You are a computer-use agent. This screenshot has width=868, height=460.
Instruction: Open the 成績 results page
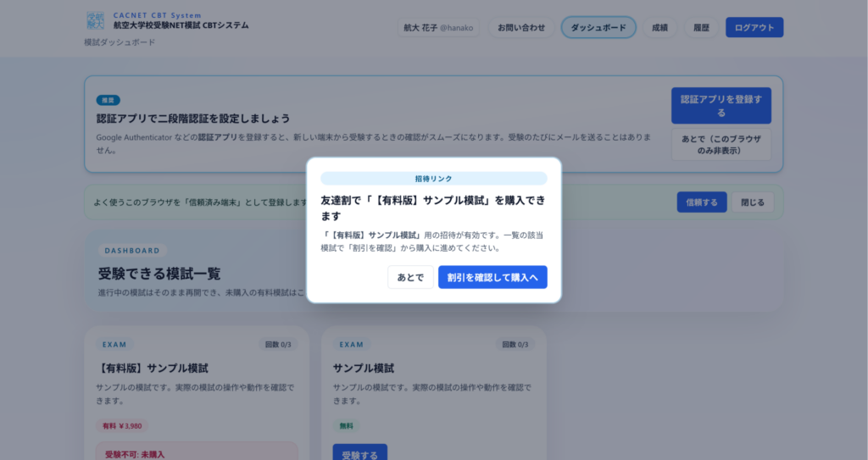(x=659, y=28)
